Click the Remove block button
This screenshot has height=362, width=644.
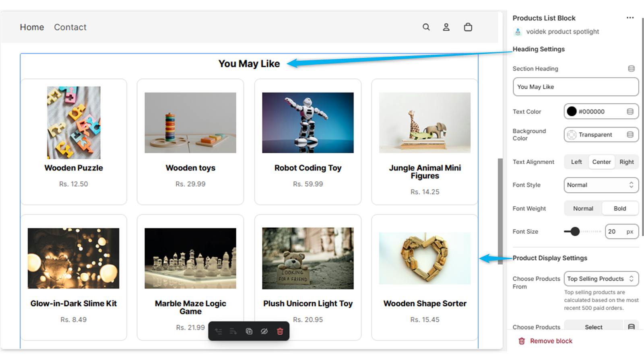click(x=545, y=341)
